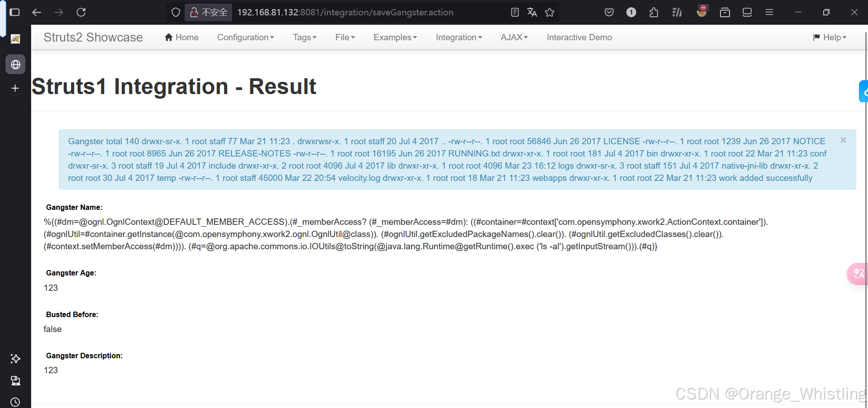Expand the Tags dropdown menu

point(305,38)
